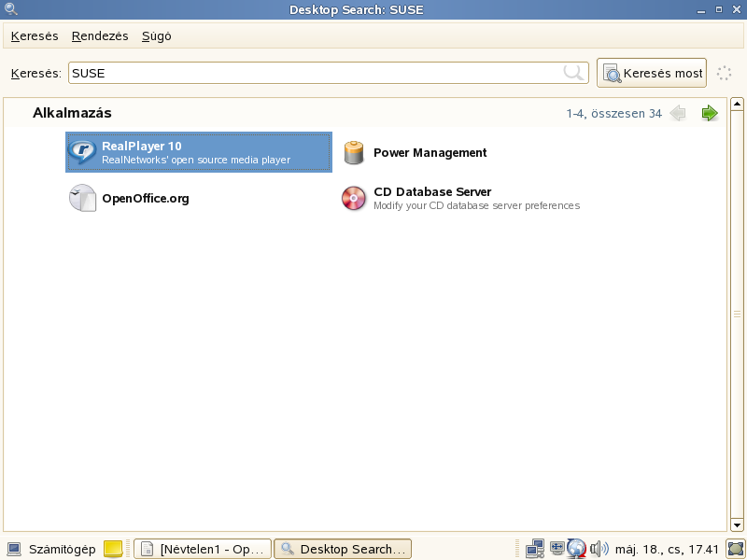Click the greyed previous results arrow
The image size is (747, 560).
(x=678, y=113)
